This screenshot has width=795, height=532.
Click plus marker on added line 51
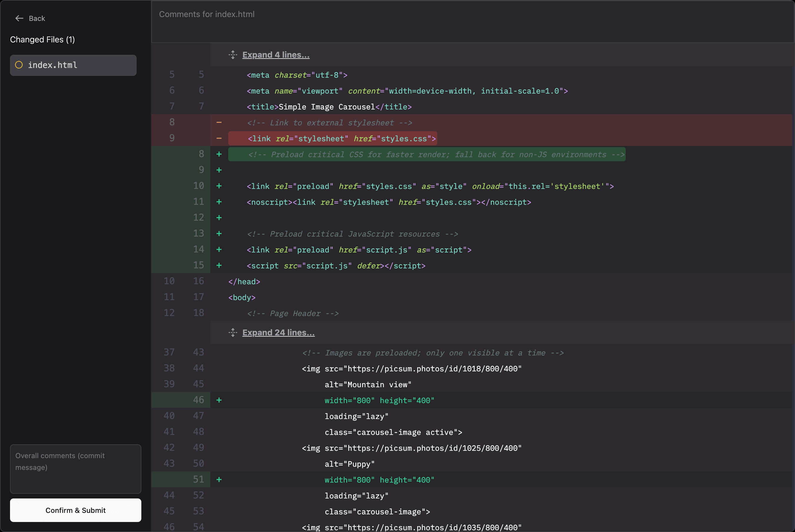(219, 480)
